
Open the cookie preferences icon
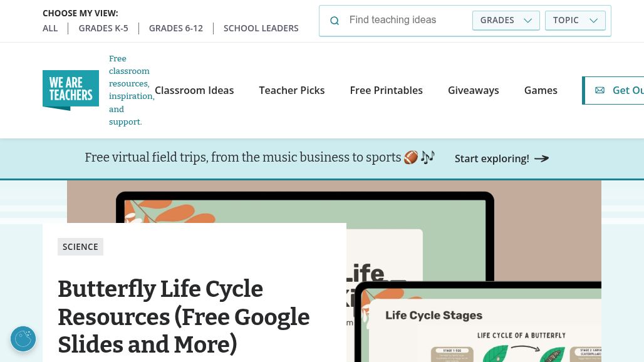coord(23,339)
